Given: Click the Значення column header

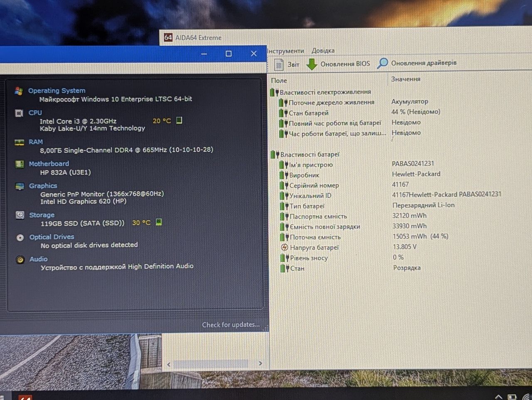Looking at the screenshot, I should pyautogui.click(x=406, y=79).
